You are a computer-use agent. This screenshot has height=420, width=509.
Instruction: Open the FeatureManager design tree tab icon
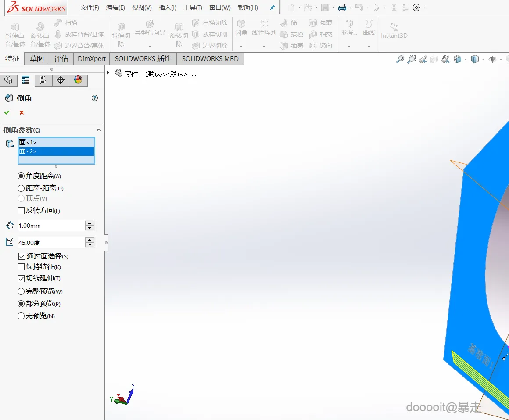(x=8, y=80)
